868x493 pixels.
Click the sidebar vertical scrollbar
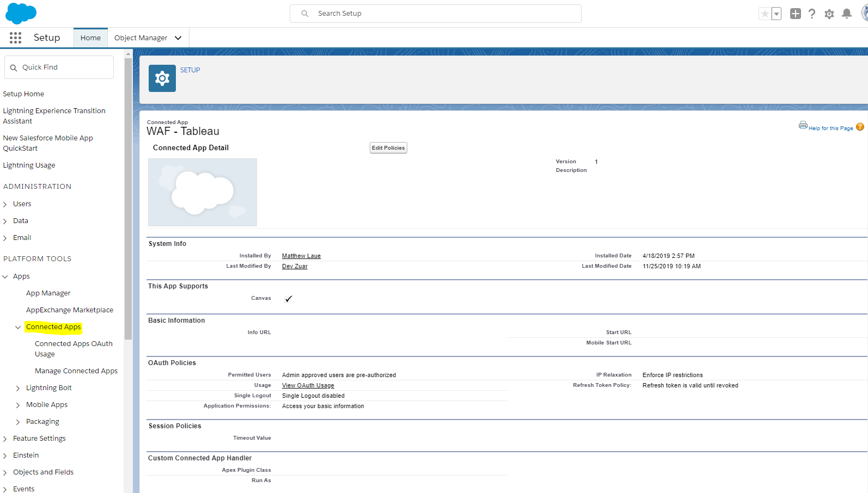(129, 199)
